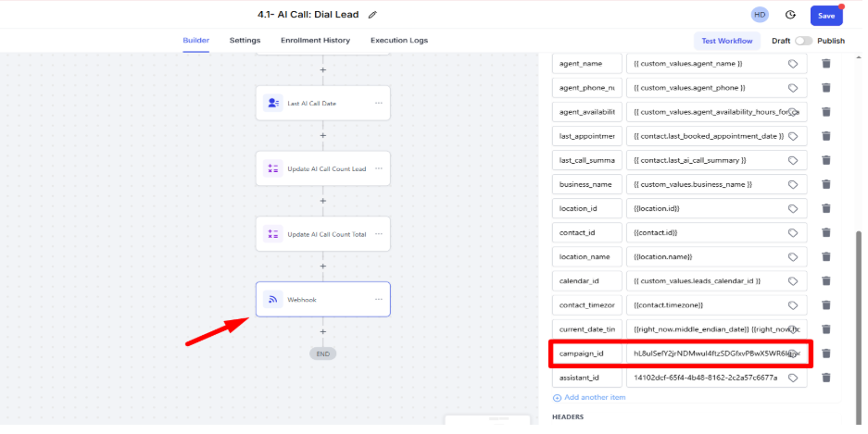Click tag icon in the contact_id value field

(793, 232)
